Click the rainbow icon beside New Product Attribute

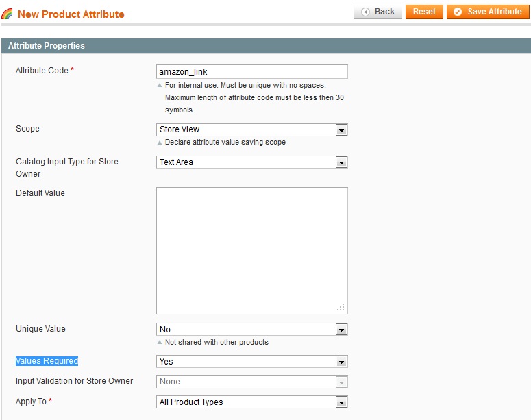pos(7,14)
